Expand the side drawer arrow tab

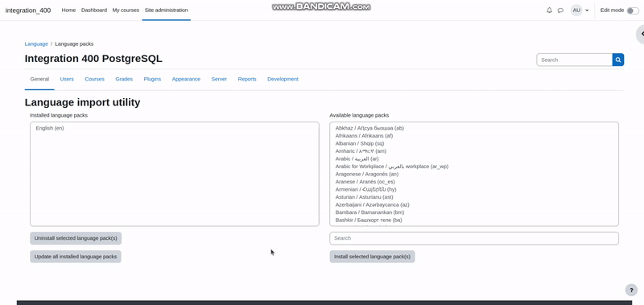coord(641,34)
